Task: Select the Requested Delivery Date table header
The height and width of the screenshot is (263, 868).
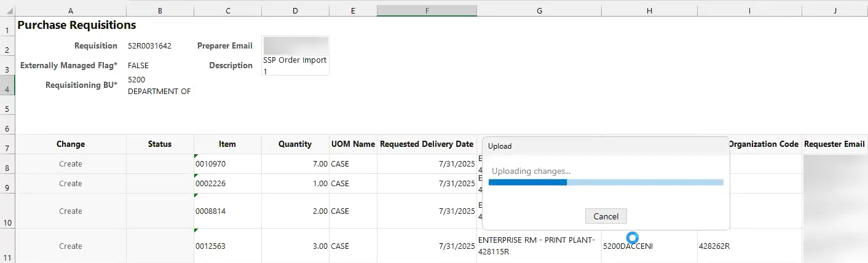Action: click(427, 144)
